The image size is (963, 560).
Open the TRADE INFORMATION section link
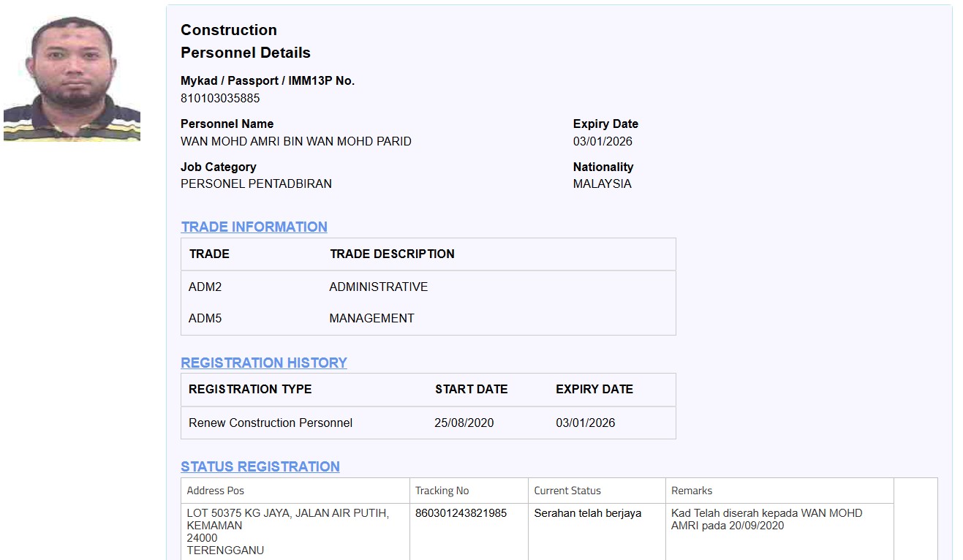254,227
